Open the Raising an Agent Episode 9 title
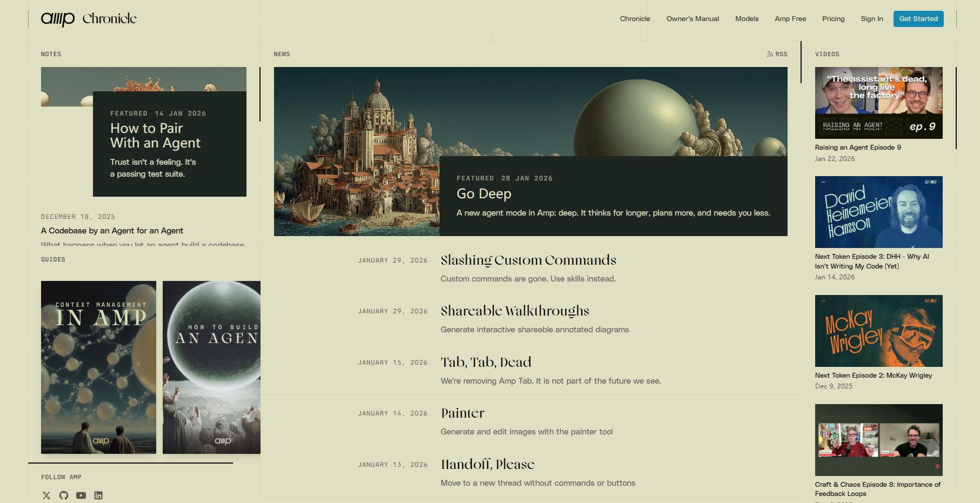Image resolution: width=980 pixels, height=503 pixels. tap(858, 147)
